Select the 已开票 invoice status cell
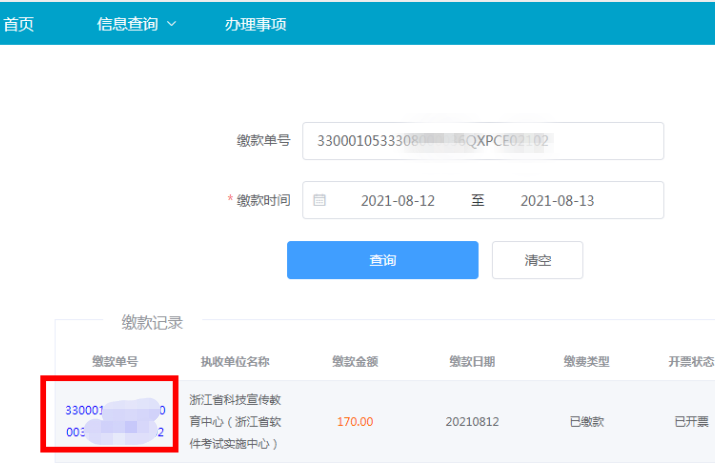The image size is (715, 471). pyautogui.click(x=691, y=422)
